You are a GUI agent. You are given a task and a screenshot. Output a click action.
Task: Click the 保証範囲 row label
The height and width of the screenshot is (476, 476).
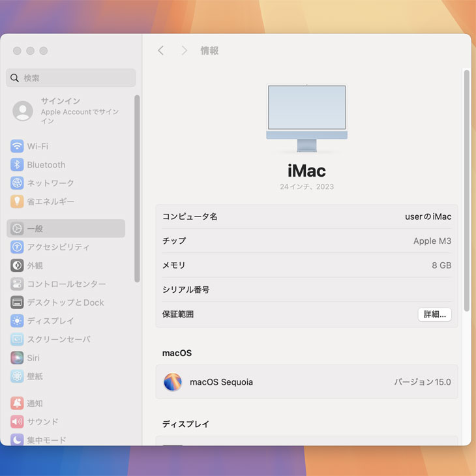[x=178, y=314]
